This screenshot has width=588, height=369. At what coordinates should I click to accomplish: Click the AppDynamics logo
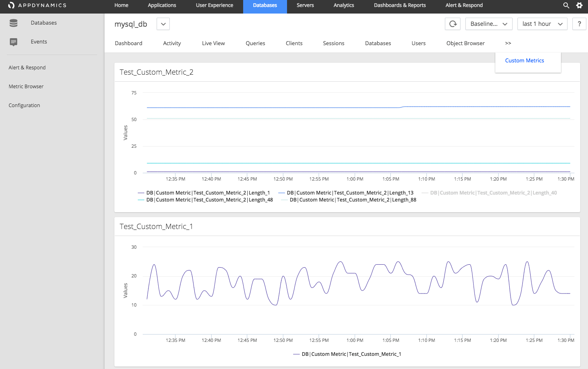click(37, 5)
